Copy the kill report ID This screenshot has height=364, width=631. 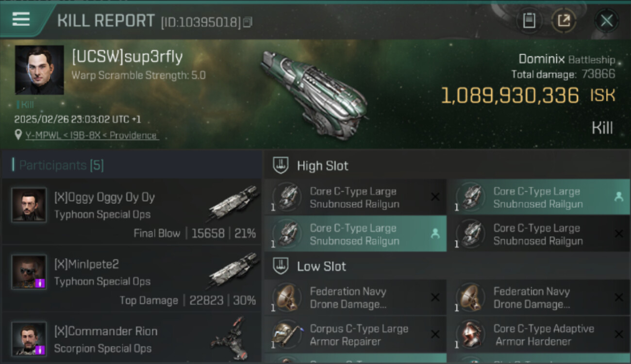pyautogui.click(x=248, y=22)
